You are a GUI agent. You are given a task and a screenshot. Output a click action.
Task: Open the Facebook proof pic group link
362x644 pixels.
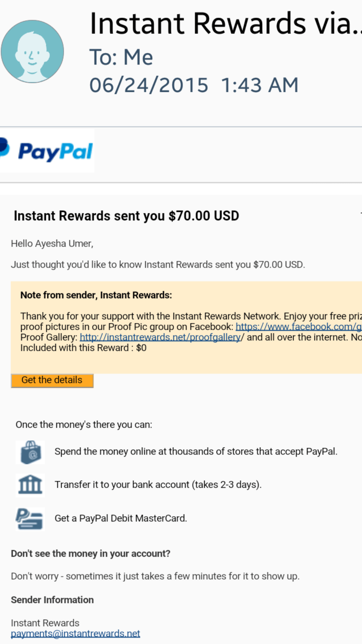tap(299, 326)
